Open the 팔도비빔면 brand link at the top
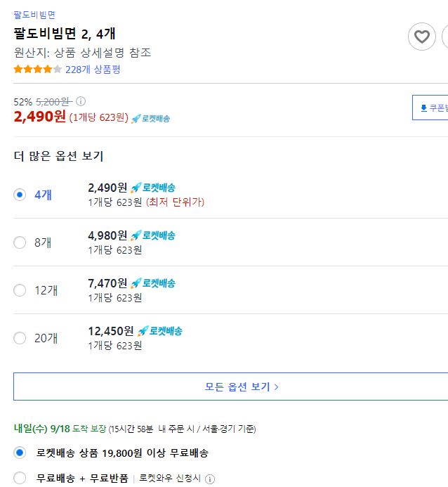Viewport: 448px width, 487px height. [x=34, y=15]
